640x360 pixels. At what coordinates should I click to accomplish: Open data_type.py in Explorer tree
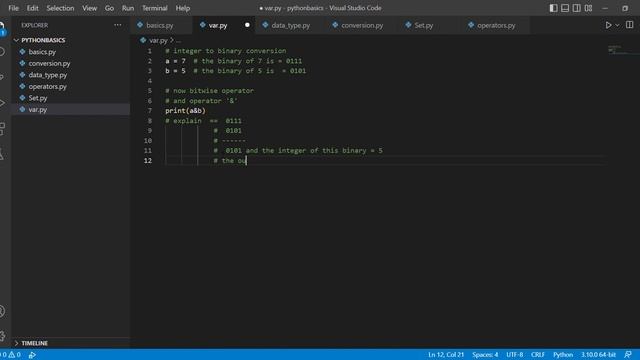click(70, 75)
